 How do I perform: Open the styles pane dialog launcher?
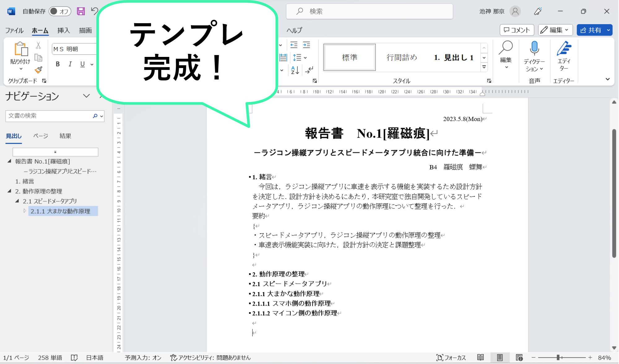(489, 81)
